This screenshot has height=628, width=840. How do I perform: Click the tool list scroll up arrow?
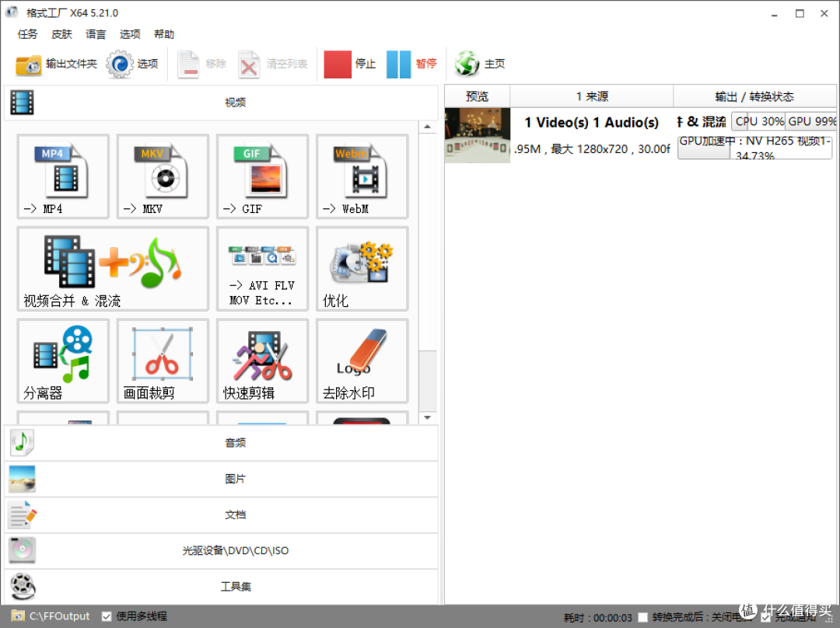(x=428, y=127)
